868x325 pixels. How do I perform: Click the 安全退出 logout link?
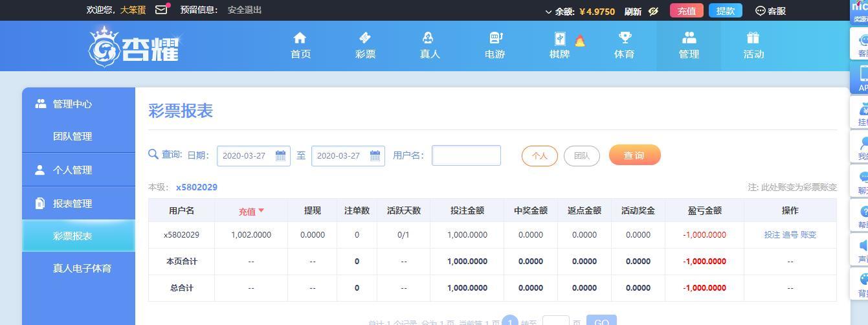click(x=245, y=10)
